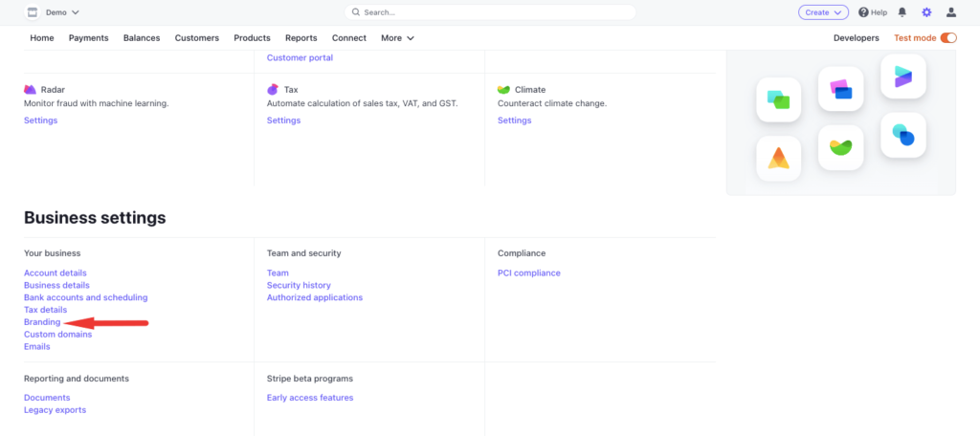Viewport: 980px width, 436px height.
Task: Open the Branding settings link
Action: pyautogui.click(x=42, y=322)
